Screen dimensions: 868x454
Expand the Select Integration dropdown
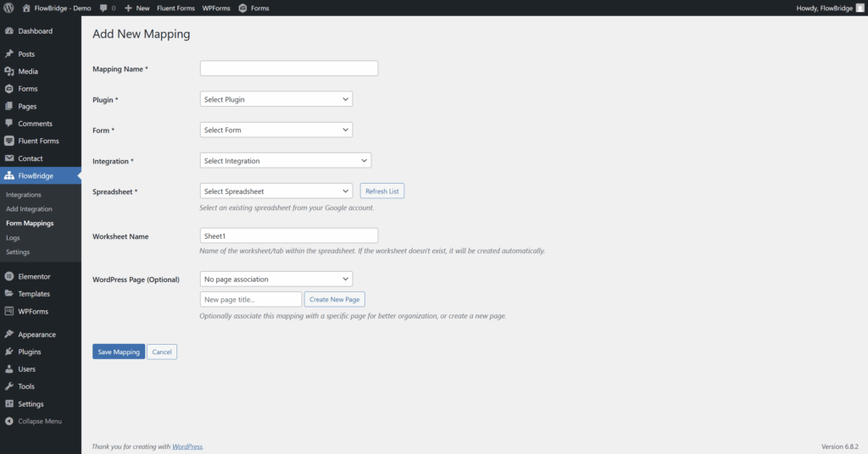pos(285,160)
